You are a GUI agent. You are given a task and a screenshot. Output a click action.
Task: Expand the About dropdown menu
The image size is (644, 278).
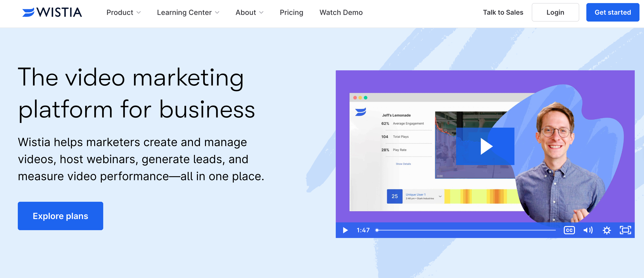coord(249,12)
